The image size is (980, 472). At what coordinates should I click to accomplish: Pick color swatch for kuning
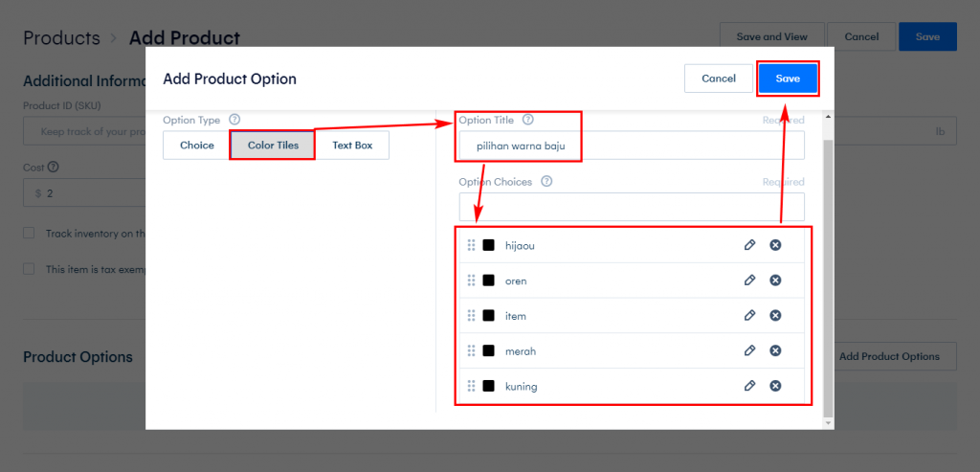click(x=488, y=386)
